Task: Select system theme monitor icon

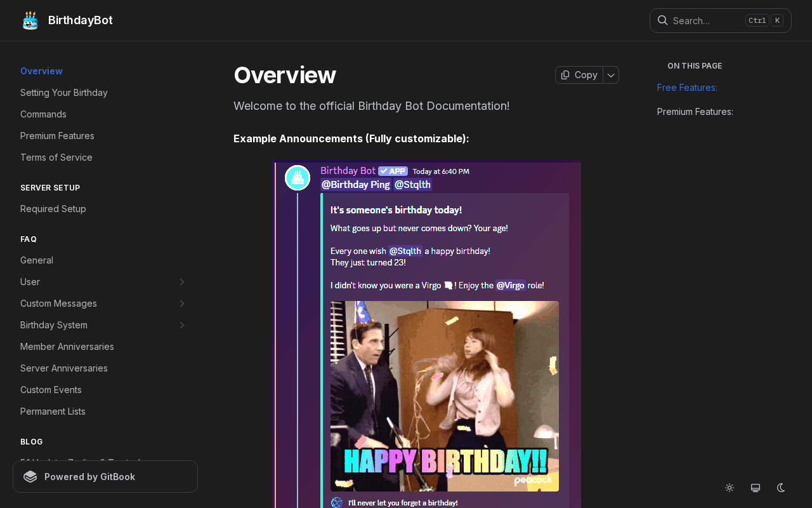Action: pyautogui.click(x=756, y=488)
